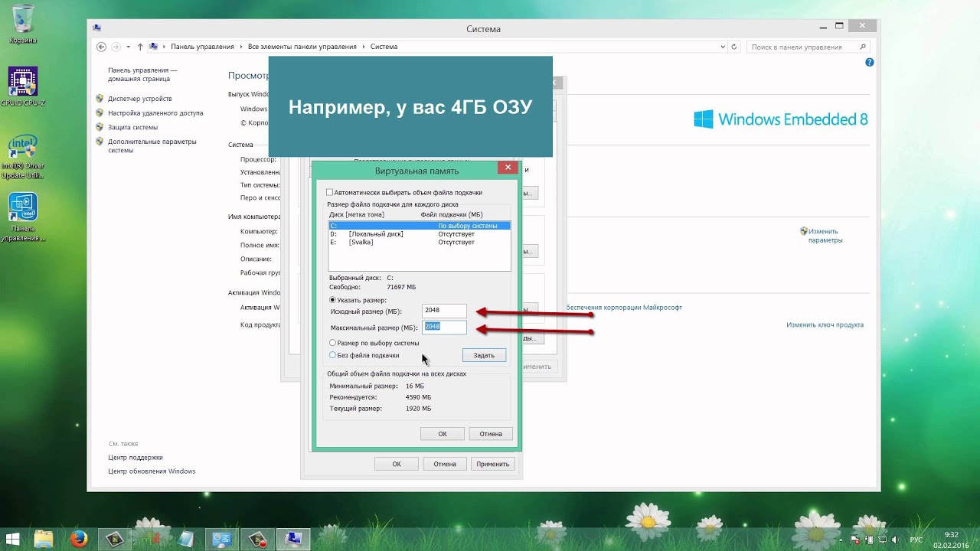The height and width of the screenshot is (551, 980).
Task: Click the help question mark icon in the Система window
Action: pyautogui.click(x=869, y=64)
